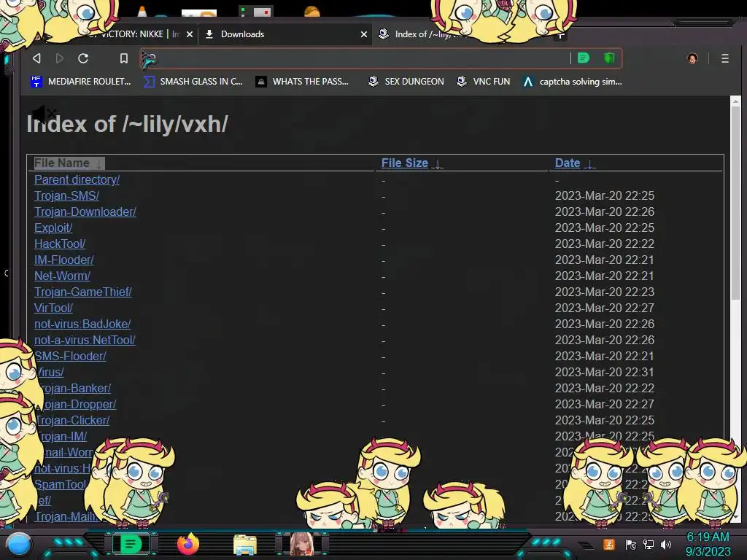Open the VNC FUN bookmark
This screenshot has width=747, height=560.
click(483, 82)
